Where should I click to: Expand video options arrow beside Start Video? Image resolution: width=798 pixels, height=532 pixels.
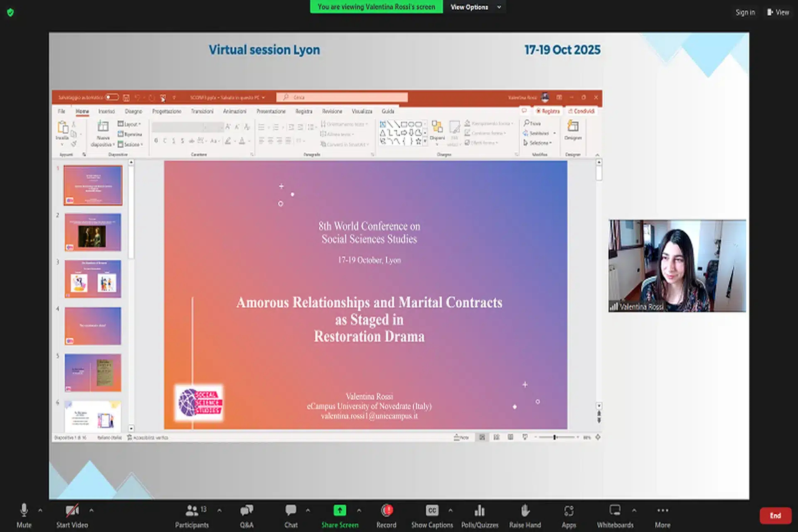point(91,510)
